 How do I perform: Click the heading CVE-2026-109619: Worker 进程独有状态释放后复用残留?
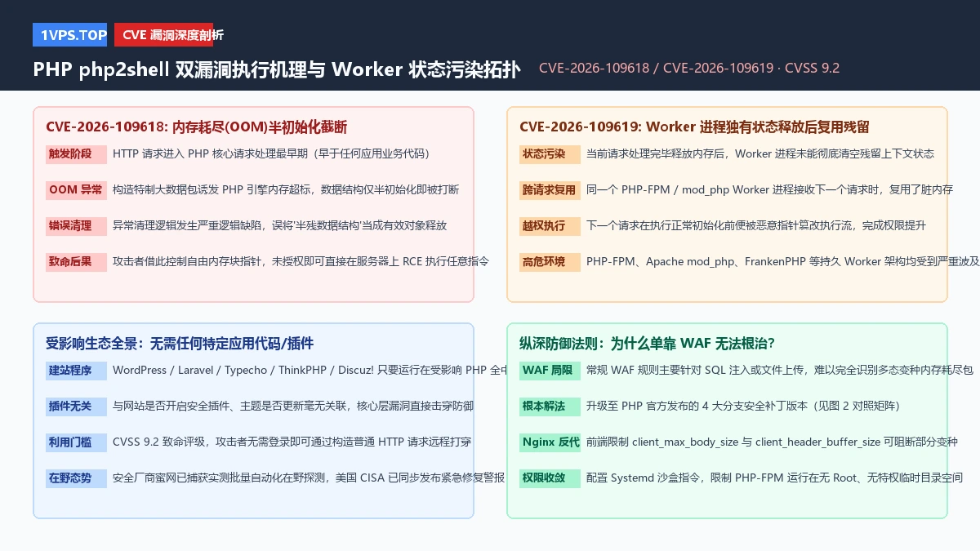pos(694,127)
